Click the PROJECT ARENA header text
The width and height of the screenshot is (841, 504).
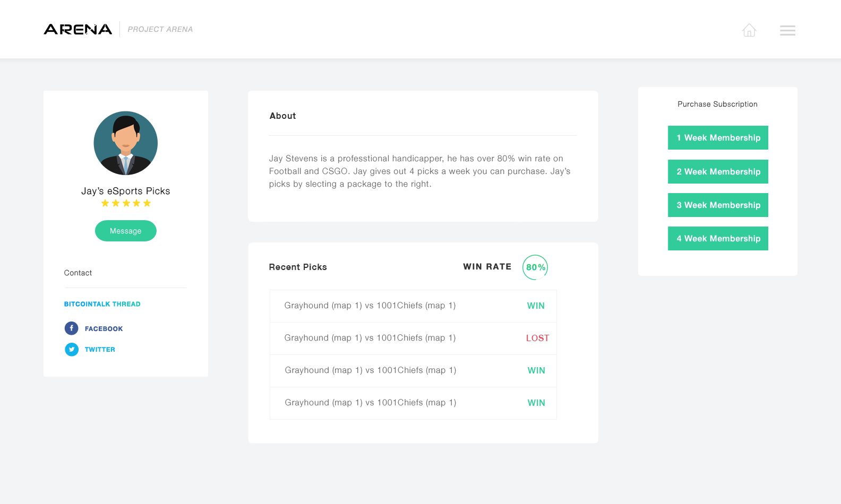[160, 29]
